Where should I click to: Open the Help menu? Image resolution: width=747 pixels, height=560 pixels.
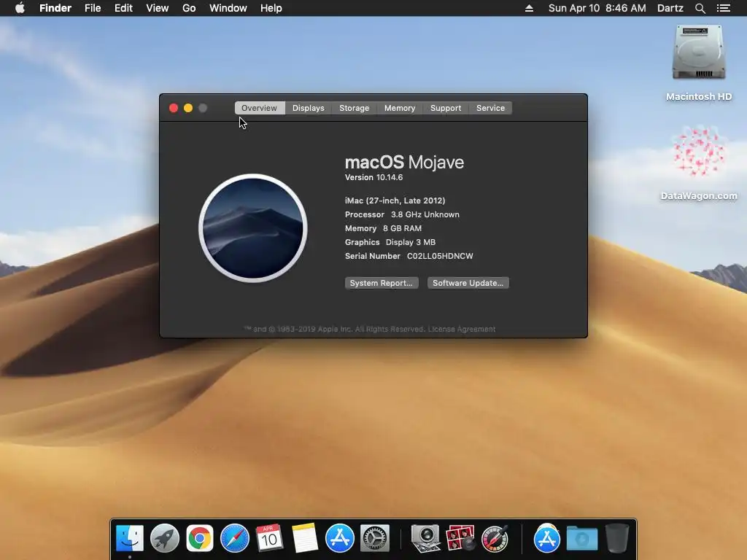point(271,8)
